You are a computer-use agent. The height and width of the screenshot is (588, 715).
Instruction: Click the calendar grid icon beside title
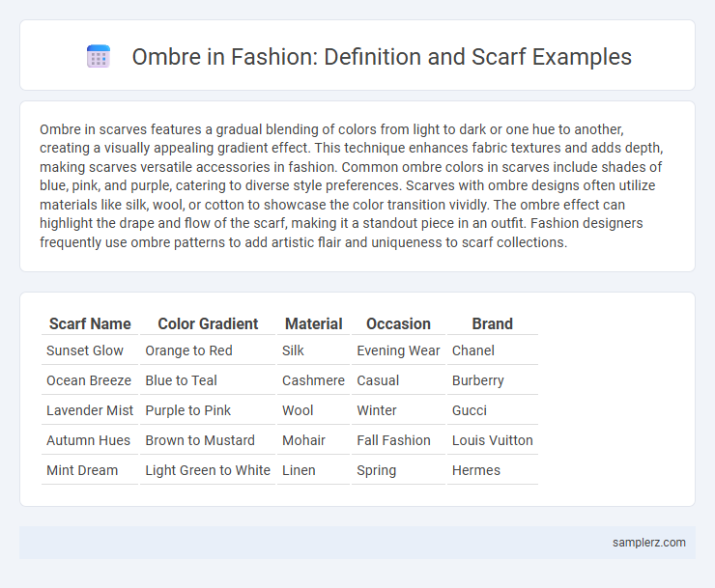tap(99, 57)
